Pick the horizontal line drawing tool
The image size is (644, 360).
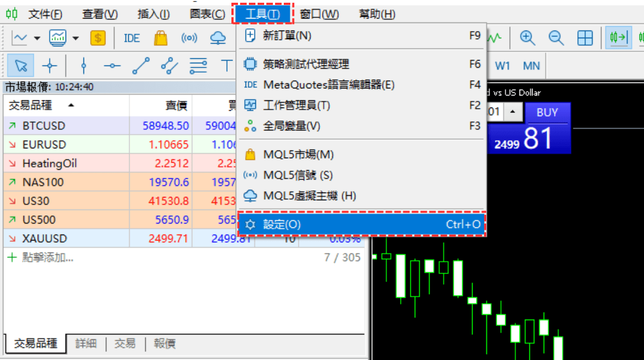pyautogui.click(x=112, y=66)
